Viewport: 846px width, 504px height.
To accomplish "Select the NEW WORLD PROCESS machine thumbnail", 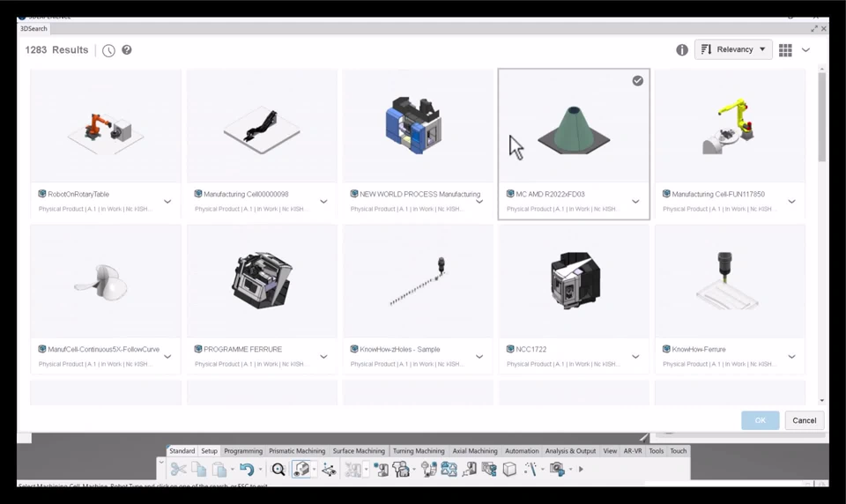I will [418, 127].
